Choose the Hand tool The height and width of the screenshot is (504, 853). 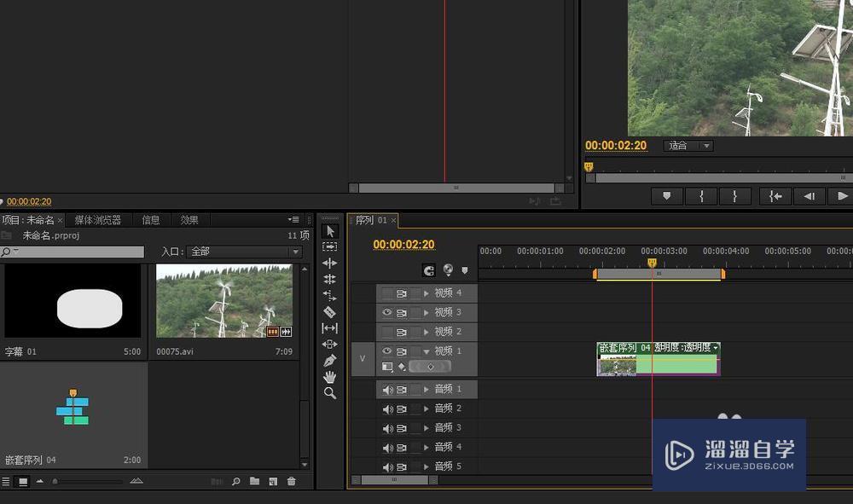(330, 377)
